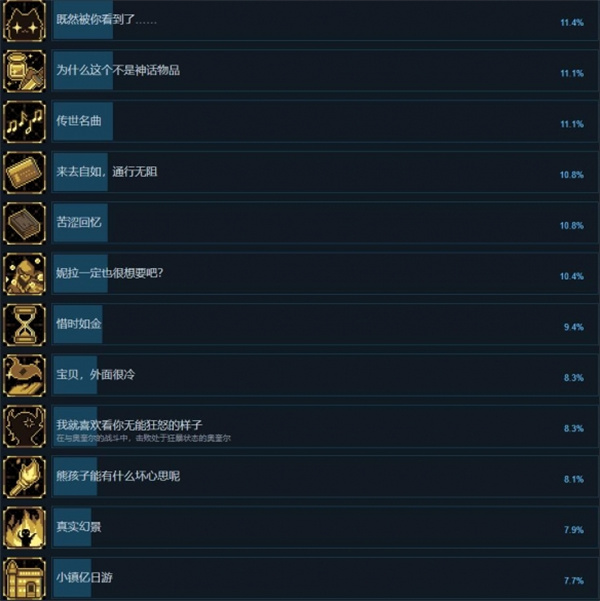Open achievement 我就喜欢看你无能狂怒的样子
The width and height of the screenshot is (600, 601).
[x=130, y=425]
